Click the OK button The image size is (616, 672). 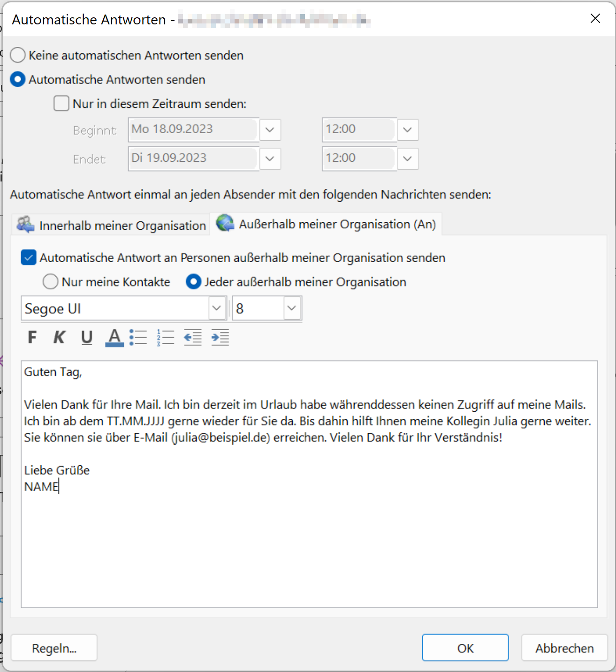pyautogui.click(x=465, y=648)
